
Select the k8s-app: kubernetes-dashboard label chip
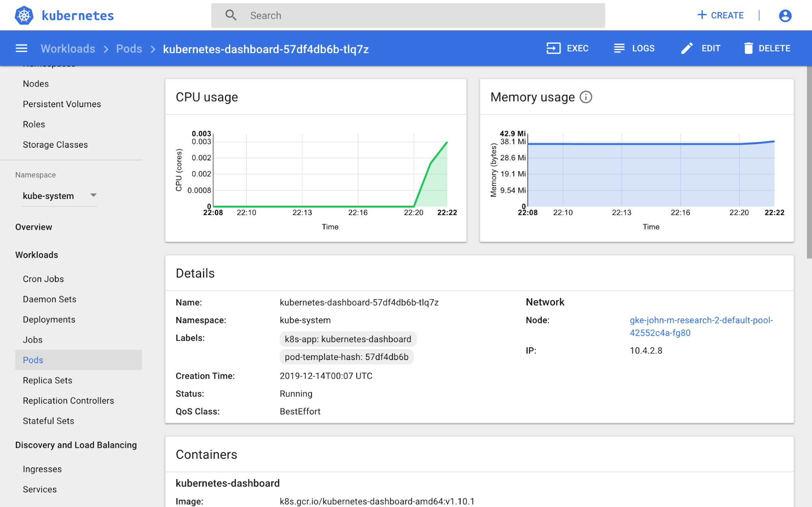click(348, 339)
